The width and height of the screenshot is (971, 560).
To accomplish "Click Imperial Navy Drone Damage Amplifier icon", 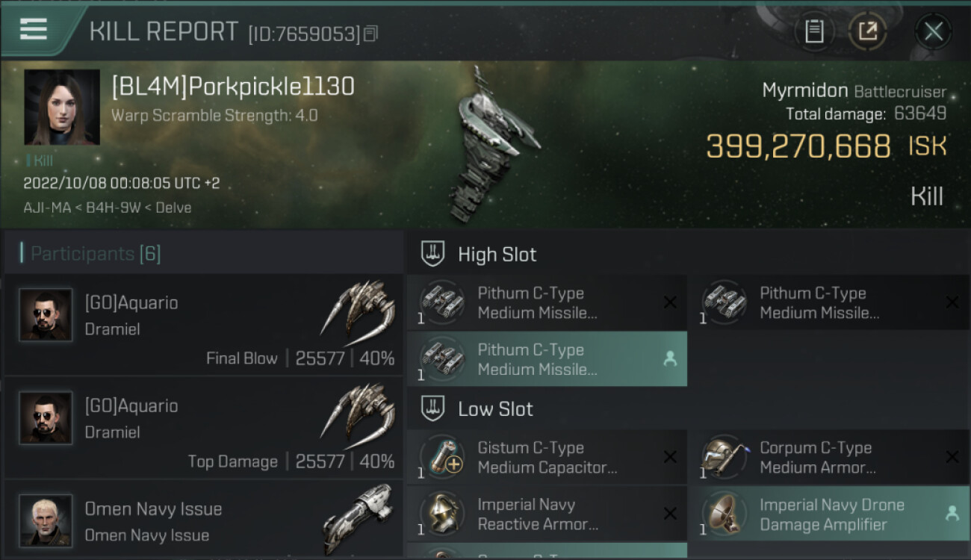I will pyautogui.click(x=724, y=514).
